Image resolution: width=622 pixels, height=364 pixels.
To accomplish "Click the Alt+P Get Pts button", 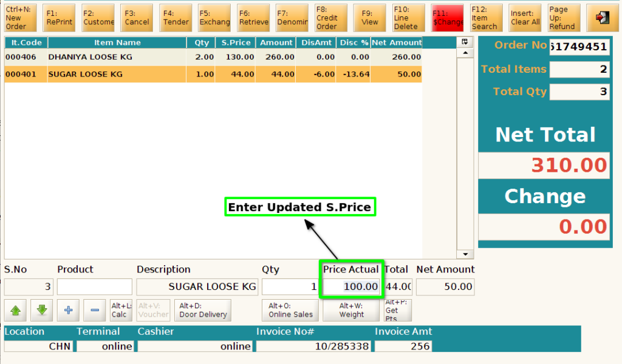I will [397, 310].
